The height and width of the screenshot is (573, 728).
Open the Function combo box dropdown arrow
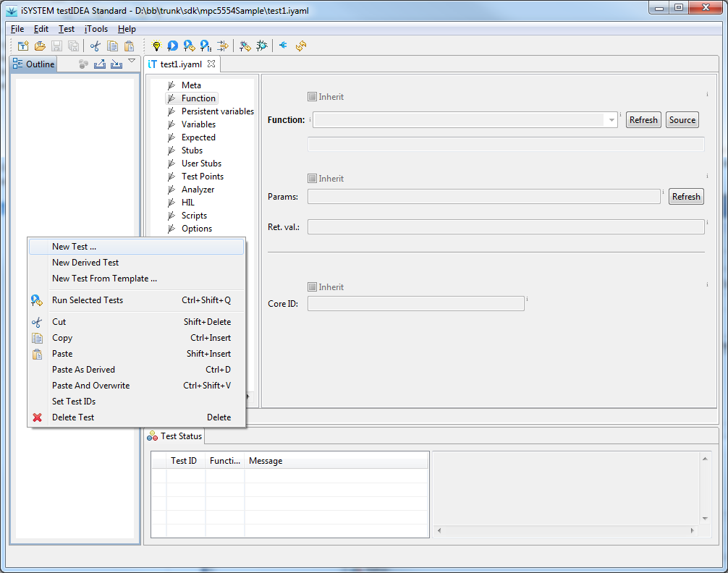611,120
